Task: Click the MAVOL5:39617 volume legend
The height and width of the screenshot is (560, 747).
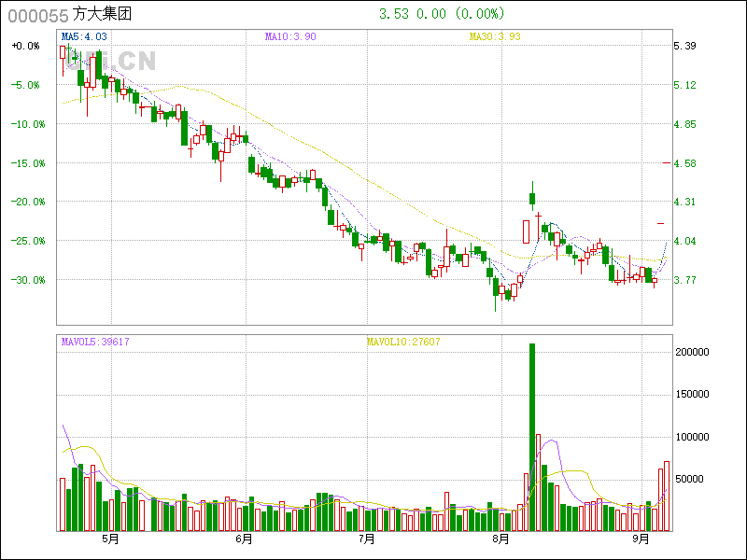Action: [95, 342]
